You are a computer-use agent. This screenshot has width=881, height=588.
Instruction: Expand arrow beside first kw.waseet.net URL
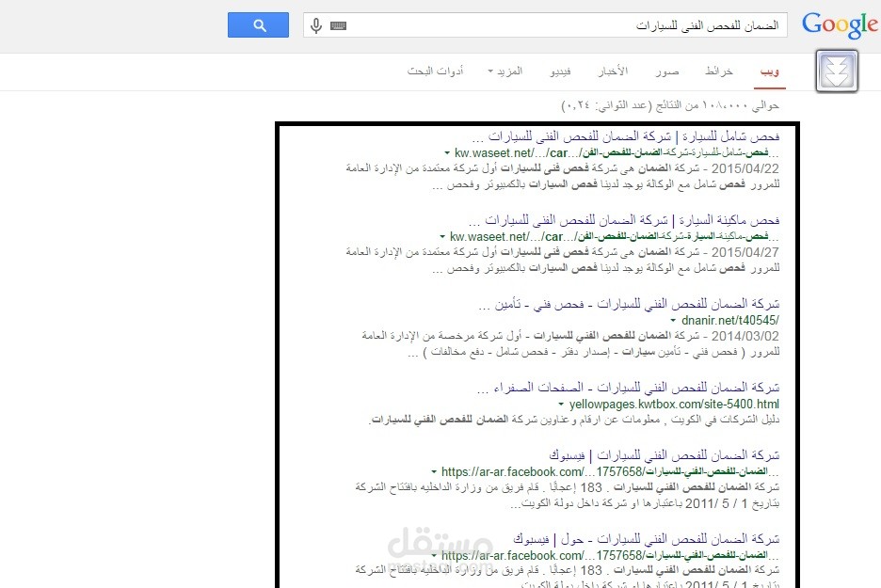click(447, 152)
